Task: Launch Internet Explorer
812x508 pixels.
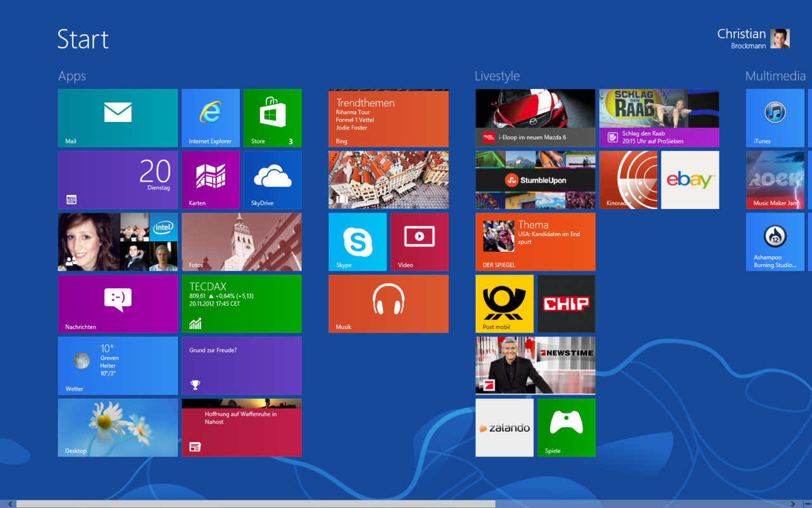Action: tap(210, 117)
